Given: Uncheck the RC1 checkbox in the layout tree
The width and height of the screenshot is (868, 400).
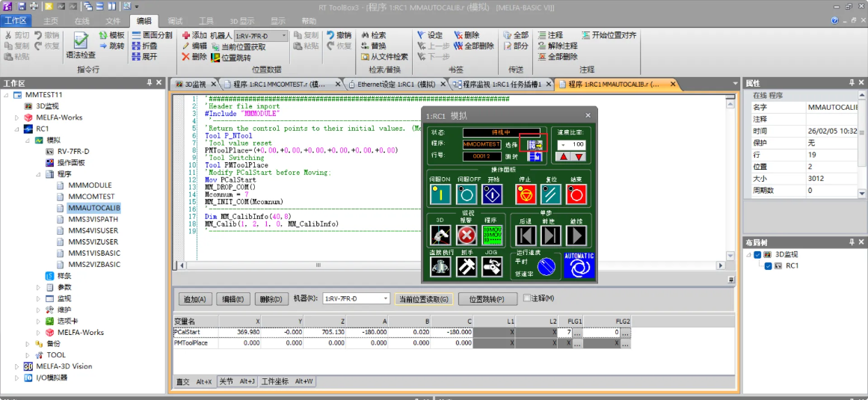Looking at the screenshot, I should click(768, 265).
